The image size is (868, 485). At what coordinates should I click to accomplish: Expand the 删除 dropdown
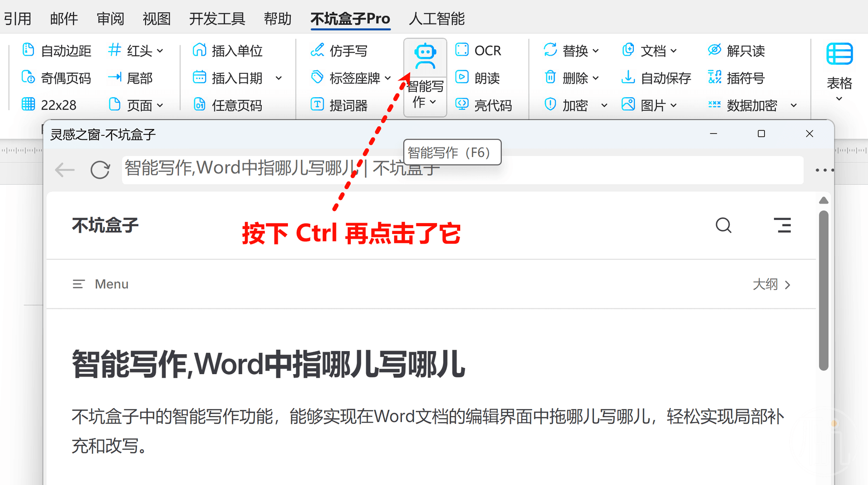coord(596,78)
